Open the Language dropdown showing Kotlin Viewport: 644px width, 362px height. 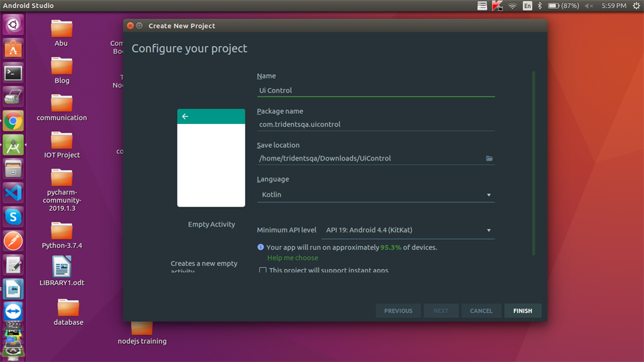[x=376, y=195]
